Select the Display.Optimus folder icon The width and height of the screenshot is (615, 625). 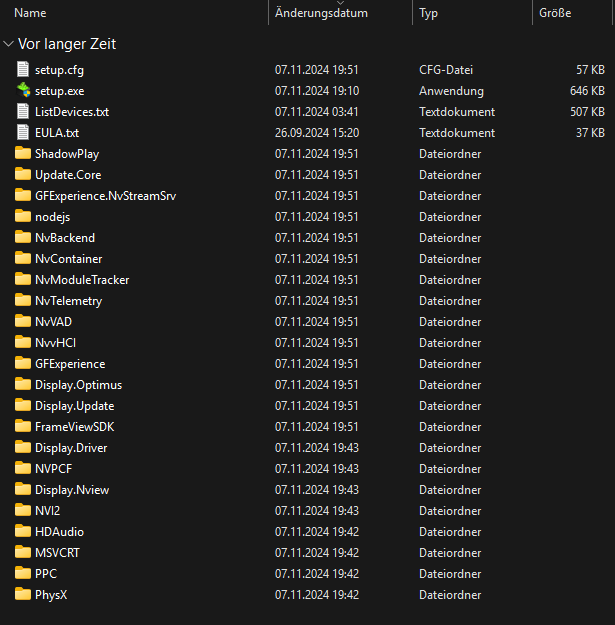[x=23, y=385]
